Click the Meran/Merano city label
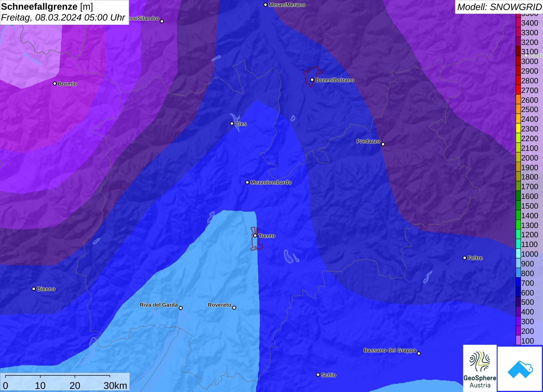Viewport: 543px width, 392px height. (x=287, y=5)
